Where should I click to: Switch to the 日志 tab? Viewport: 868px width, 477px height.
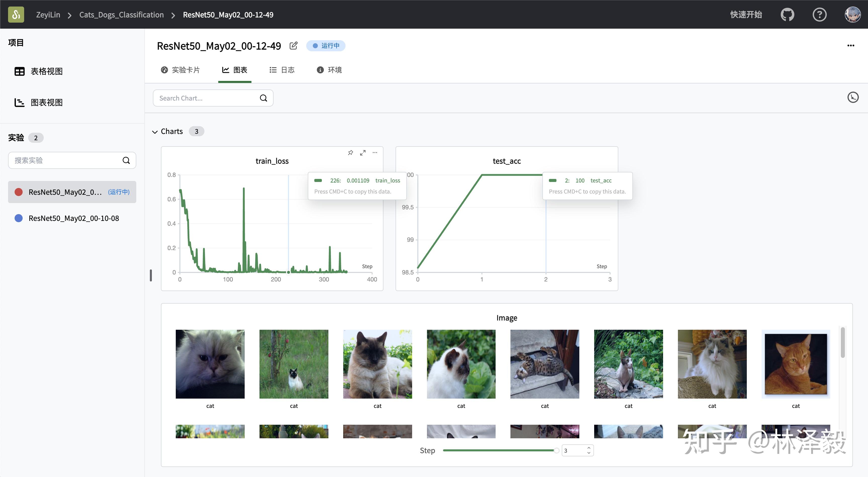tap(282, 70)
